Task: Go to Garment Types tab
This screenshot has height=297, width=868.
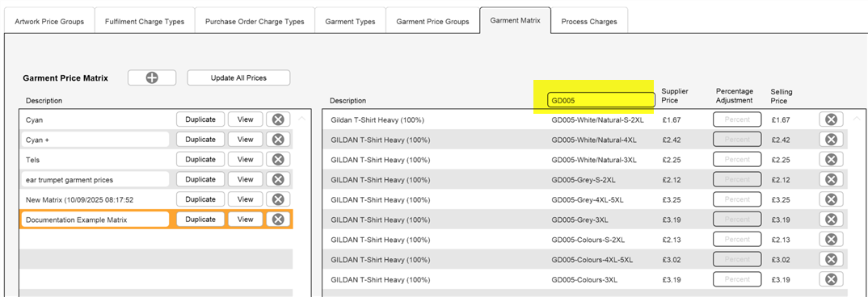Action: pyautogui.click(x=350, y=22)
